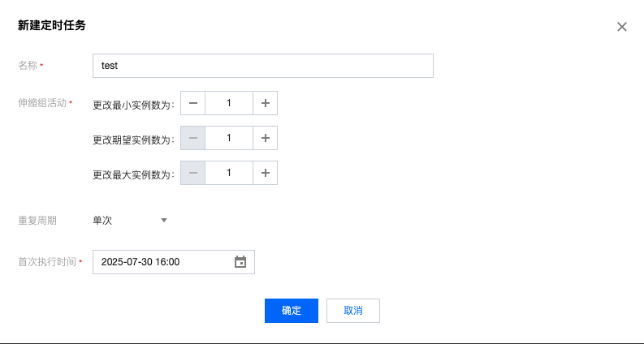Open the calendar picker icon
644x344 pixels.
(x=240, y=262)
